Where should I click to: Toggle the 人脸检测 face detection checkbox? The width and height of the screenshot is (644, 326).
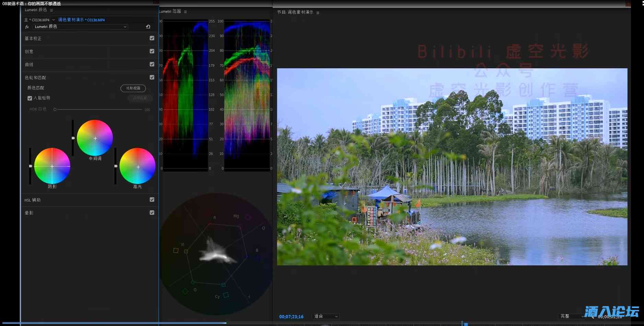click(30, 98)
